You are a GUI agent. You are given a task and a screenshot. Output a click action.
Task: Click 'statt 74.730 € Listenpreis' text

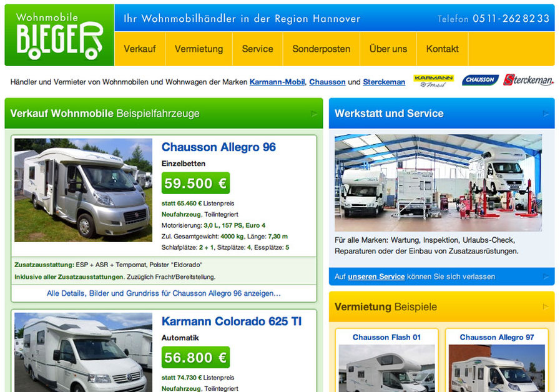[x=198, y=378]
